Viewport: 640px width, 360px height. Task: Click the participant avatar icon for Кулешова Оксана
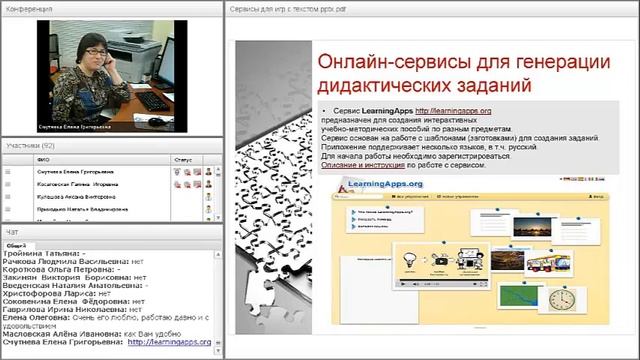[x=209, y=197]
